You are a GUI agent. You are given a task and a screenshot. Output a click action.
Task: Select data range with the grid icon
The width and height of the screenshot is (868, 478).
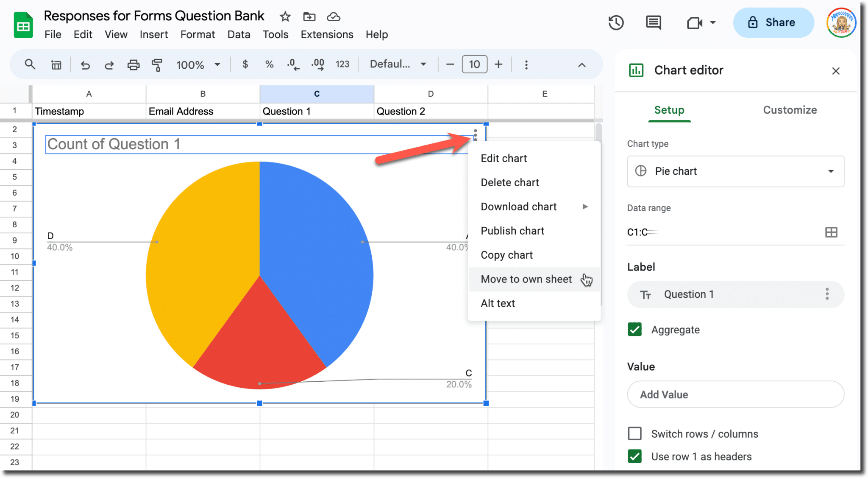[x=831, y=232]
